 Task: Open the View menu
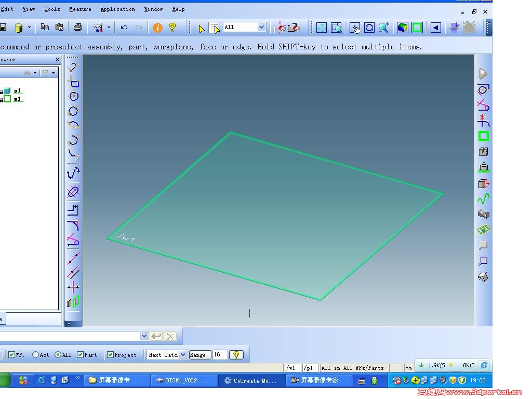coord(29,9)
